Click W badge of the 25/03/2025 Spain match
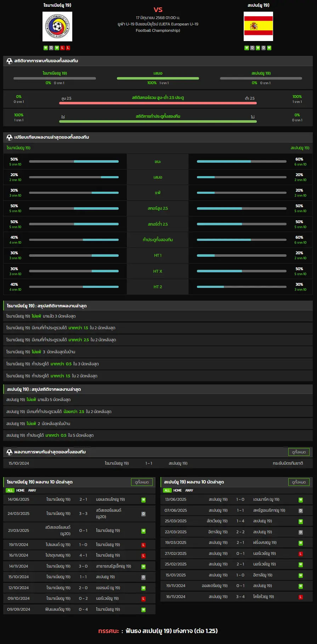 pos(301,521)
